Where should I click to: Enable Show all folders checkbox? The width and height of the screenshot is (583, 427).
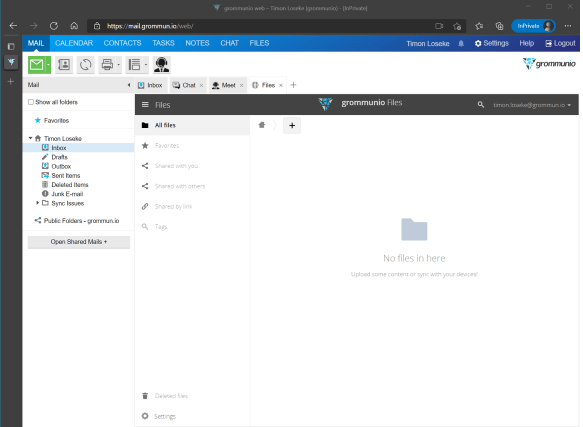(31, 102)
